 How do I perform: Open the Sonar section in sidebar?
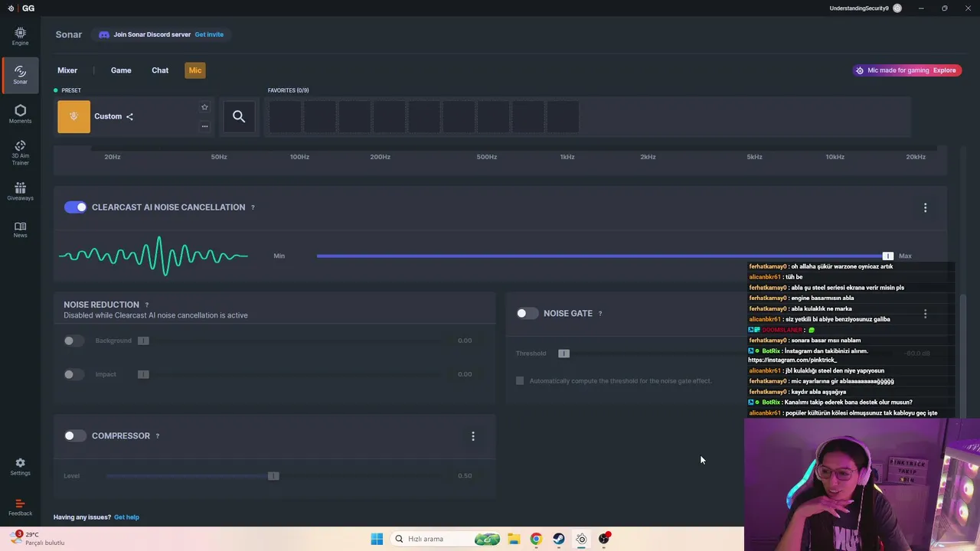tap(20, 75)
